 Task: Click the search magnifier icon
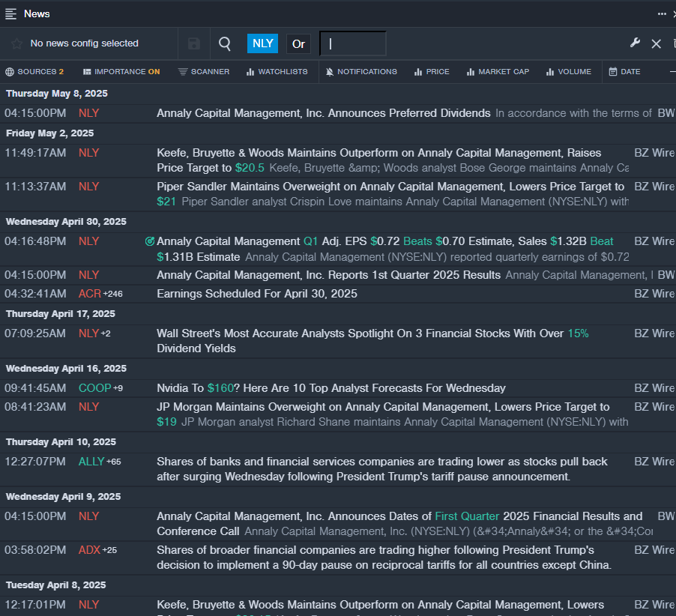click(225, 43)
